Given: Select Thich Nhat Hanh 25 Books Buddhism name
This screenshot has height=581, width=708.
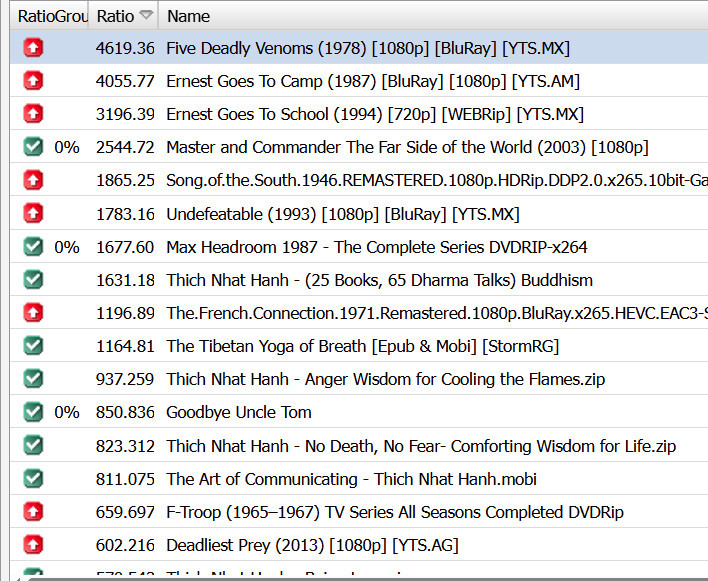Looking at the screenshot, I should tap(379, 280).
